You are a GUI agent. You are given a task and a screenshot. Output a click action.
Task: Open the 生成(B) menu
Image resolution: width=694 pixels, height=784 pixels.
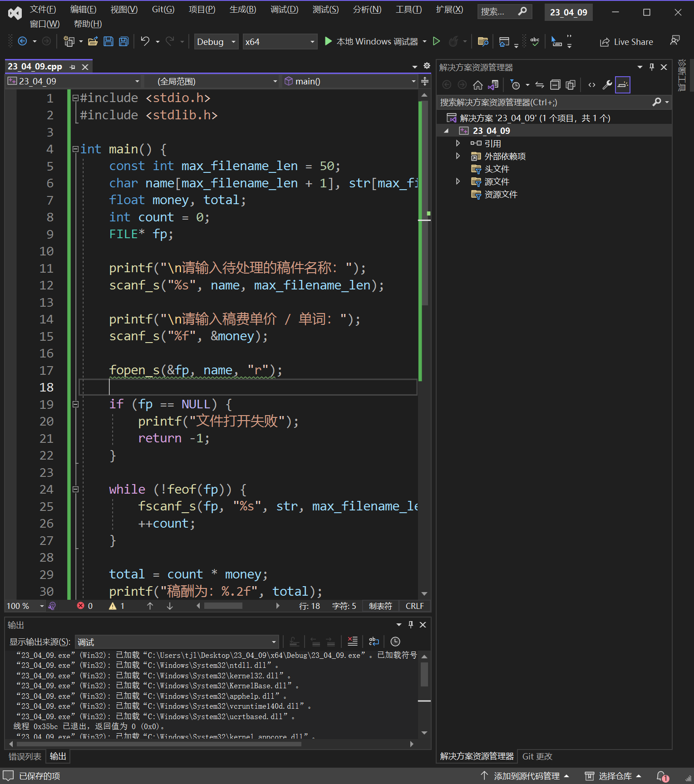point(243,10)
